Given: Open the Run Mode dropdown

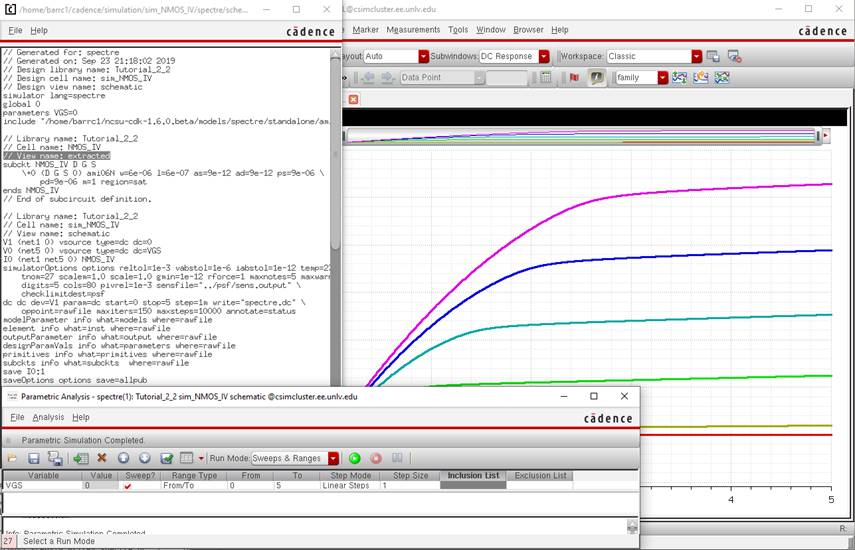Looking at the screenshot, I should pyautogui.click(x=333, y=458).
